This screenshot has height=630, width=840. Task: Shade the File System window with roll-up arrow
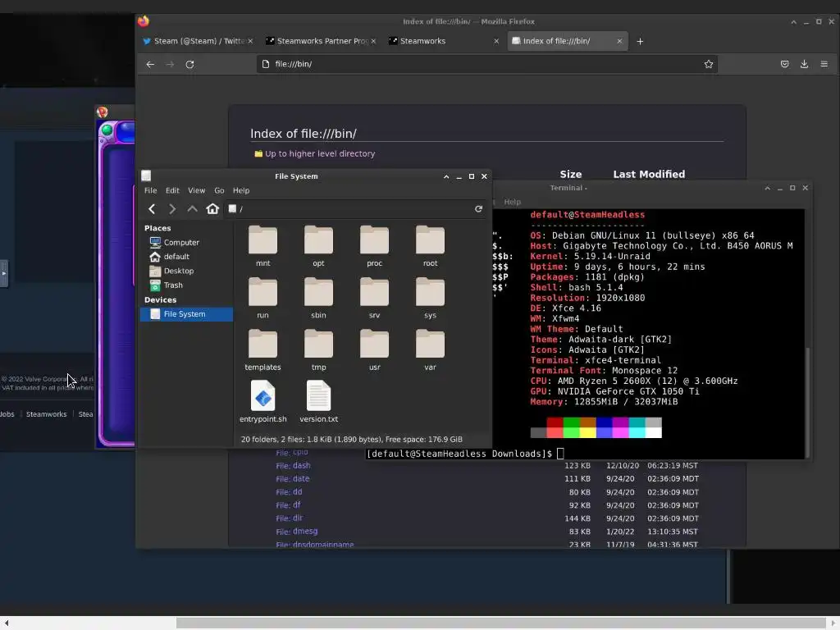pos(446,176)
